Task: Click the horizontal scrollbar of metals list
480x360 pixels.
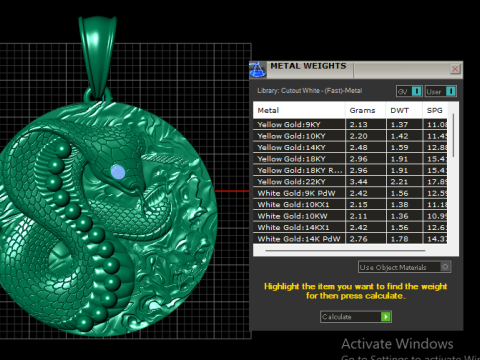Action: pyautogui.click(x=345, y=250)
